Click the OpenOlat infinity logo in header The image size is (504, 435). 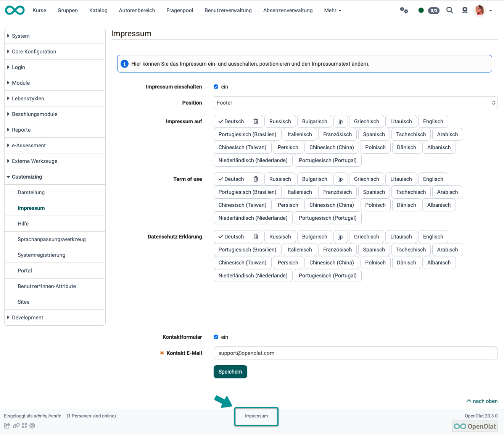tap(15, 10)
